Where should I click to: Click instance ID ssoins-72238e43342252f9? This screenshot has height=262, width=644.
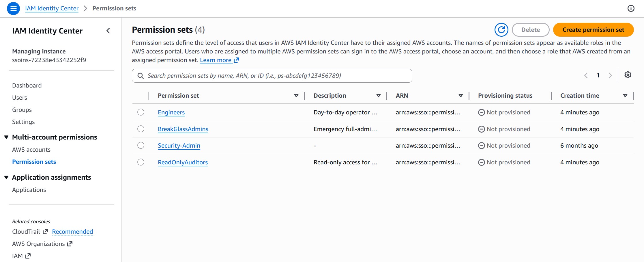(x=49, y=60)
